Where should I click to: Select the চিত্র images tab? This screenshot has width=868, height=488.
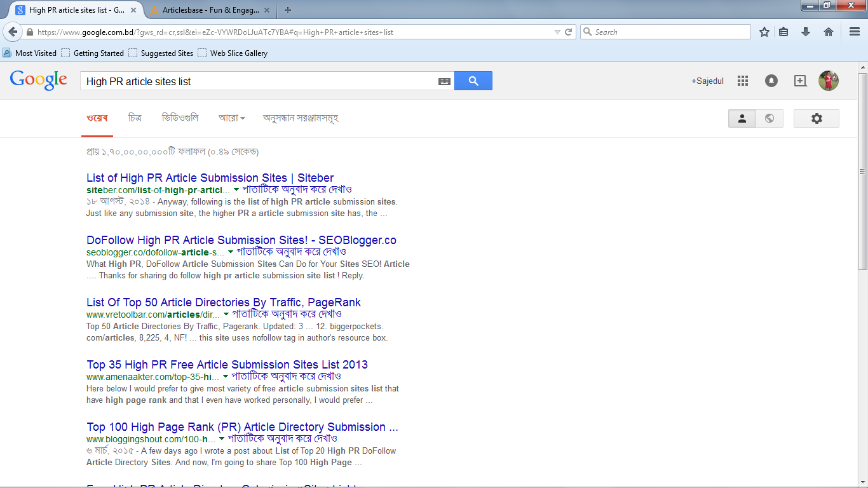135,118
